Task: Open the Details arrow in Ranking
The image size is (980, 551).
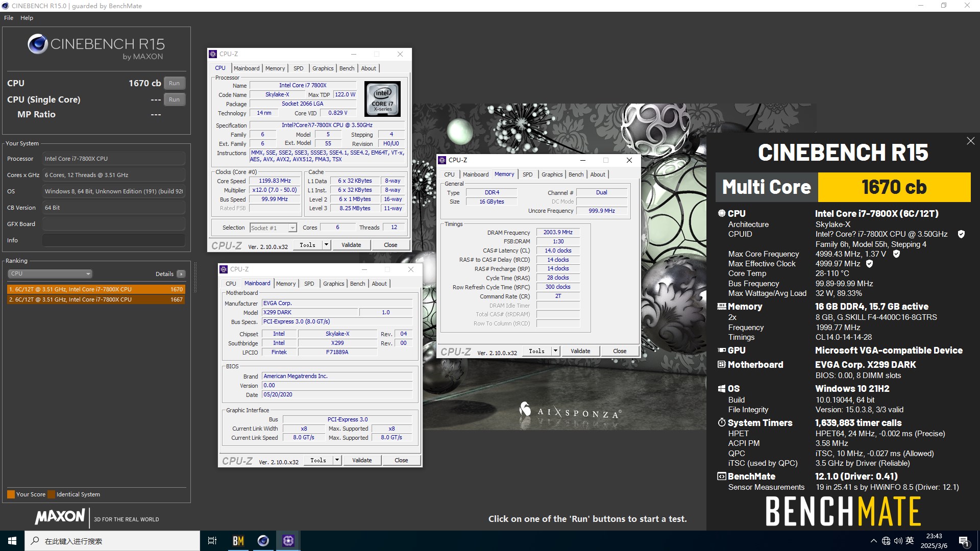Action: (181, 274)
